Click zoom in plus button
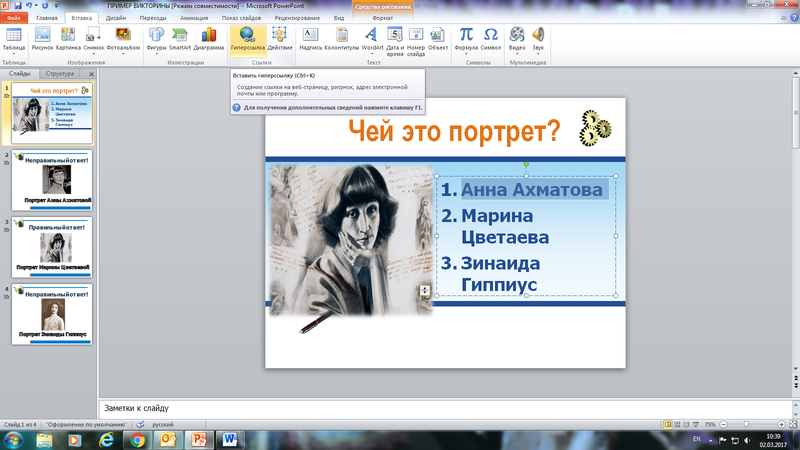The width and height of the screenshot is (800, 450). click(781, 424)
